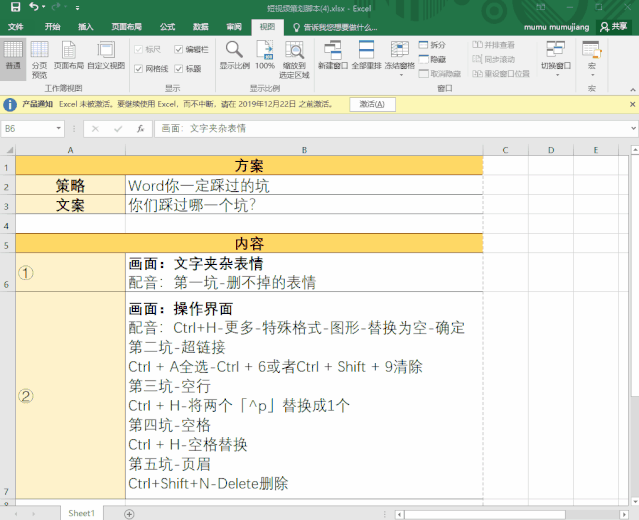Click the mumu mumujiang account name
This screenshot has width=639, height=520.
(x=556, y=27)
